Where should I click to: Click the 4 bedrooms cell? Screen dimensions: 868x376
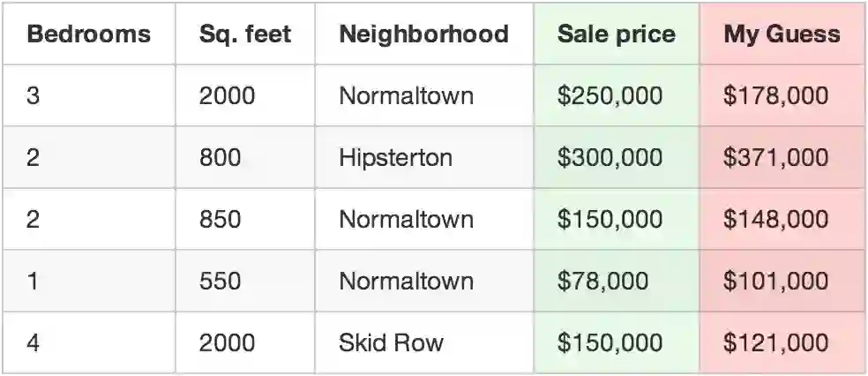pos(34,342)
